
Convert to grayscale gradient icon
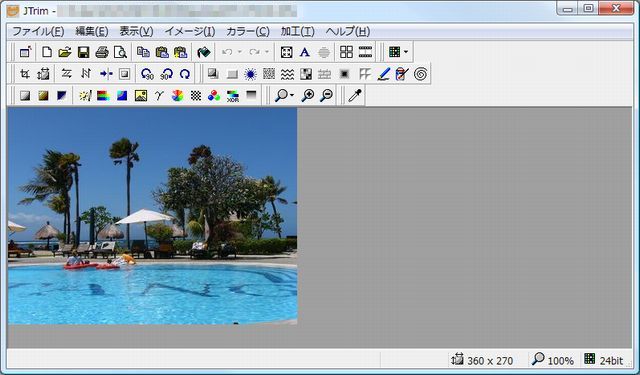(x=25, y=95)
